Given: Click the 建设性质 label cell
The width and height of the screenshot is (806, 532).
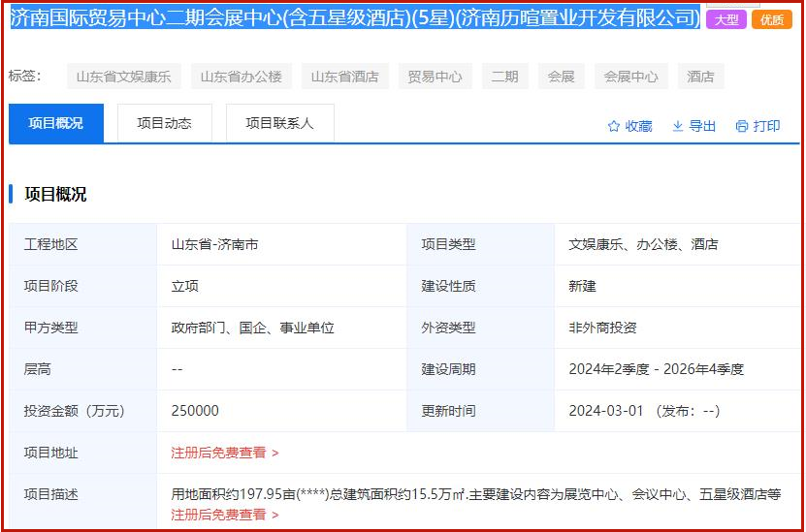Looking at the screenshot, I should click(481, 286).
